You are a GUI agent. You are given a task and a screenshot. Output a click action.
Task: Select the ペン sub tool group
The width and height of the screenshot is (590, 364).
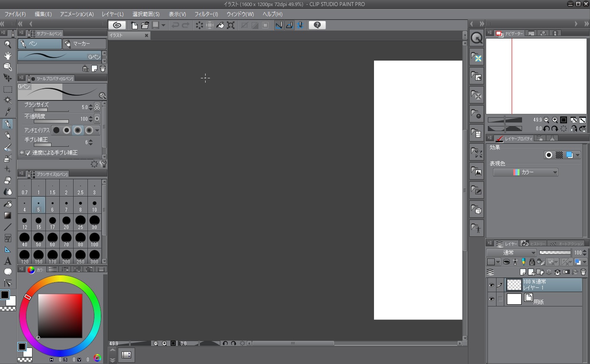(40, 44)
